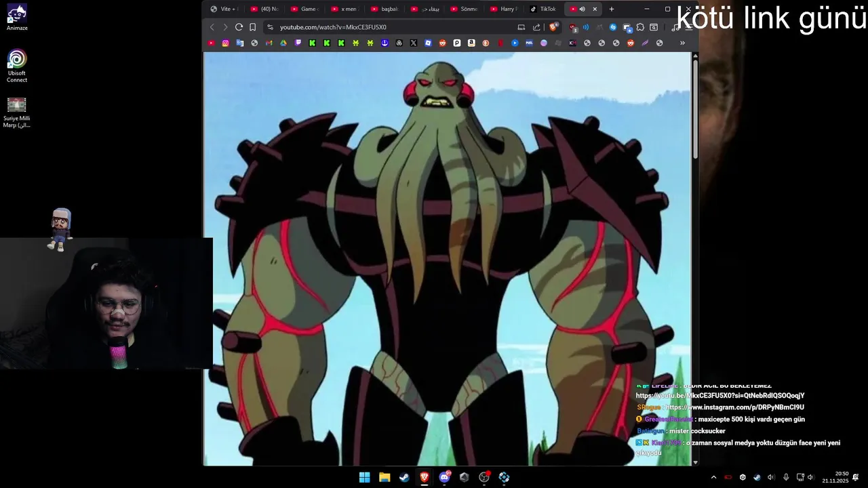Click the youtube.com address bar URL
The width and height of the screenshot is (868, 488).
(x=333, y=27)
